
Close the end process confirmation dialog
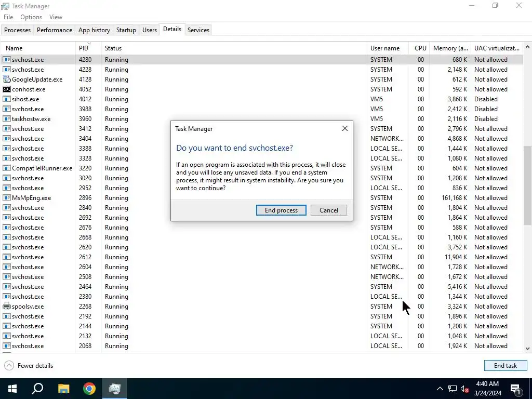click(345, 129)
